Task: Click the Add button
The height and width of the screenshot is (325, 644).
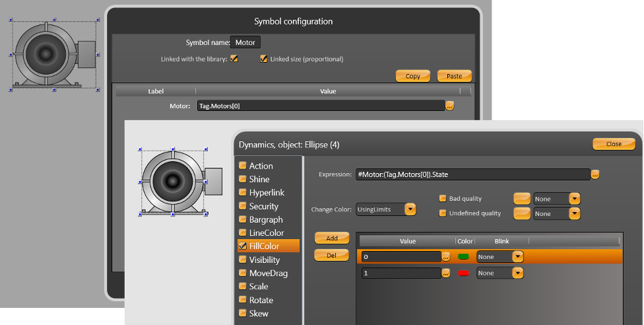Action: pyautogui.click(x=332, y=238)
